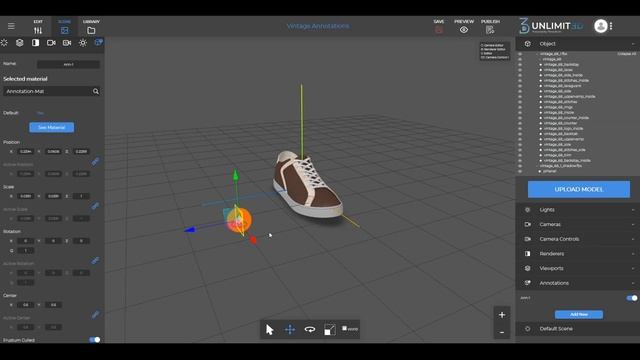Open the hamburger menu
Viewport: 640px width, 360px height.
(11, 26)
